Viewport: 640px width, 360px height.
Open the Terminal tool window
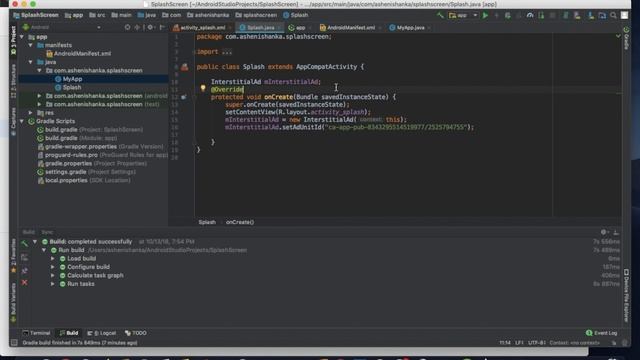coord(36,333)
